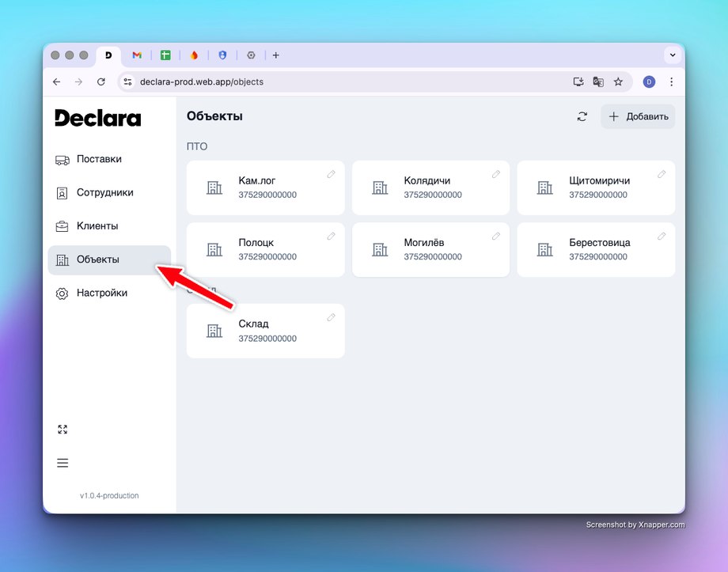Screen dimensions: 728x572
Task: Click the Сотрудники badge icon
Action: 62,193
